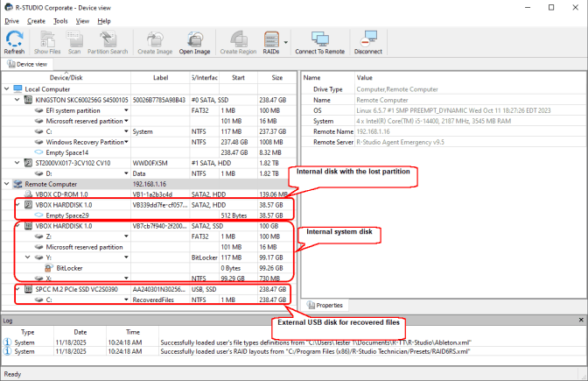This screenshot has width=588, height=381.
Task: Collapse the Remote Computer tree node
Action: click(x=8, y=185)
